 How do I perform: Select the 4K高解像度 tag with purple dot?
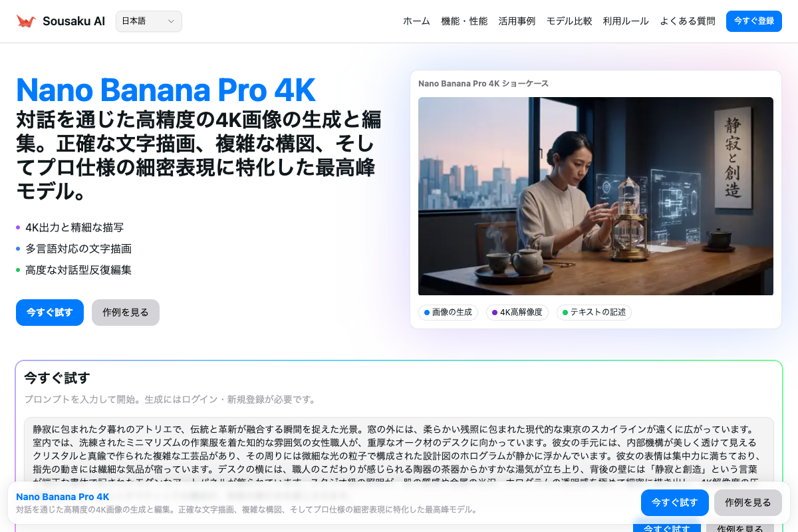point(517,313)
